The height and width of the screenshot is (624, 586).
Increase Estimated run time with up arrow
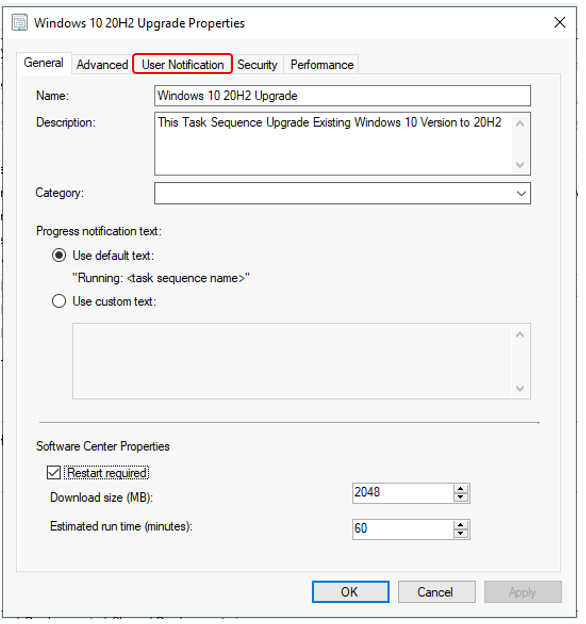(x=461, y=525)
